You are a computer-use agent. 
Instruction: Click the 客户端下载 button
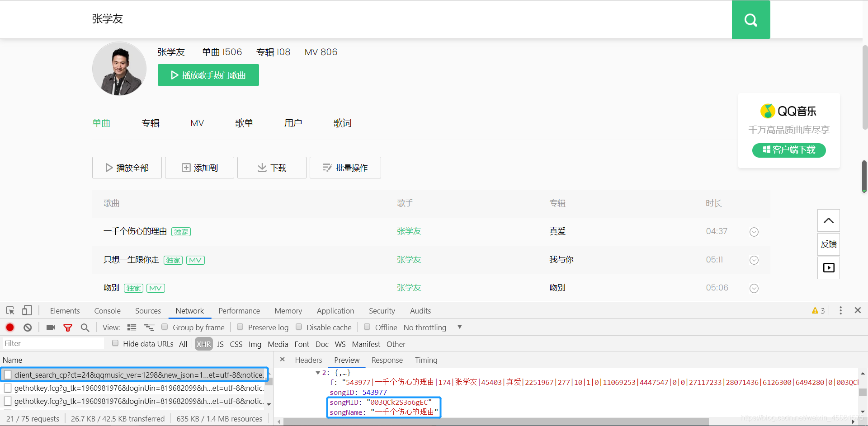(789, 150)
